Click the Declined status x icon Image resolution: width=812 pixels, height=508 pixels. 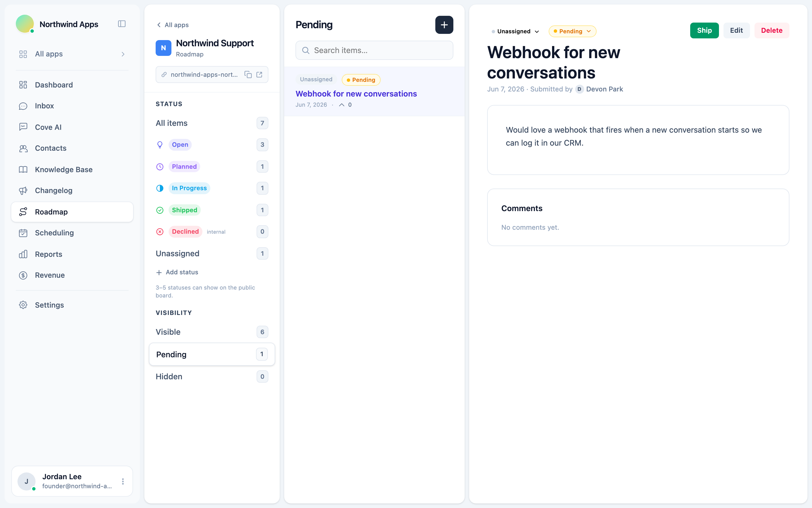tap(160, 232)
